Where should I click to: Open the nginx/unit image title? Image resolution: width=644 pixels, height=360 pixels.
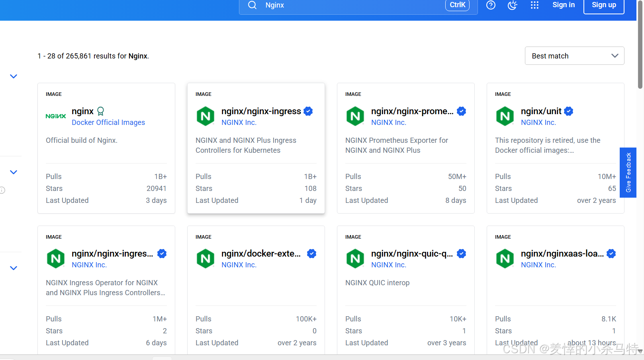[541, 111]
